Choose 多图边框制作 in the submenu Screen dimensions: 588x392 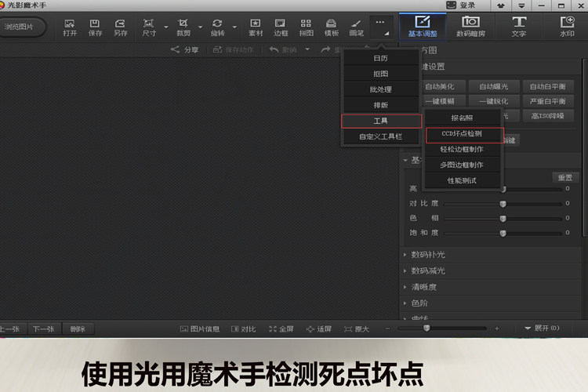click(462, 165)
